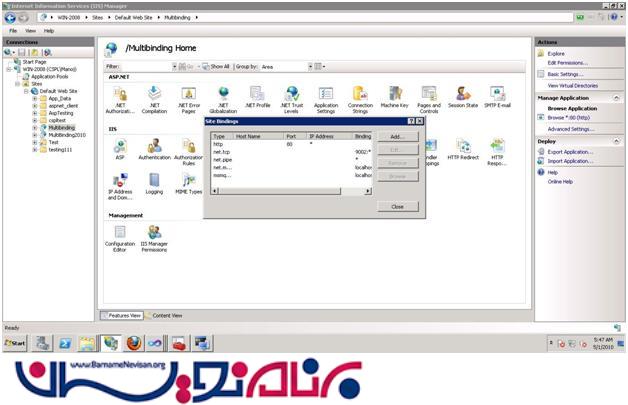Open .NET Trust Levels feature

pos(292,100)
